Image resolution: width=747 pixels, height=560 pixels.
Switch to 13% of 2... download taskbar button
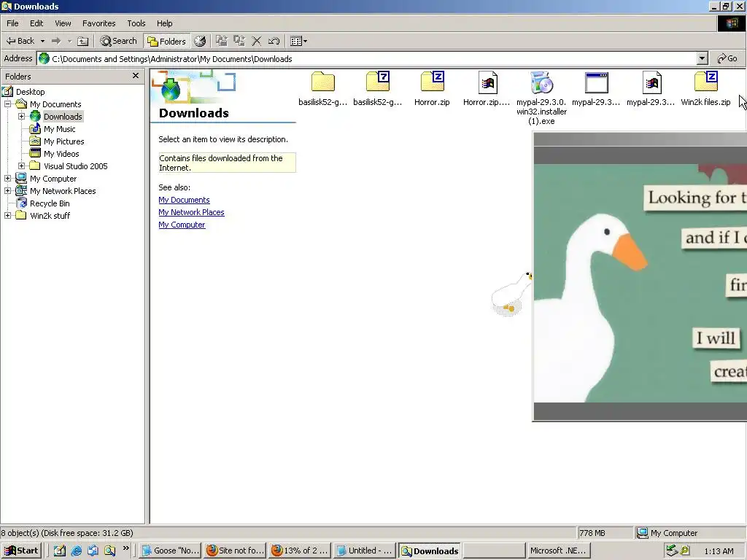pos(300,551)
